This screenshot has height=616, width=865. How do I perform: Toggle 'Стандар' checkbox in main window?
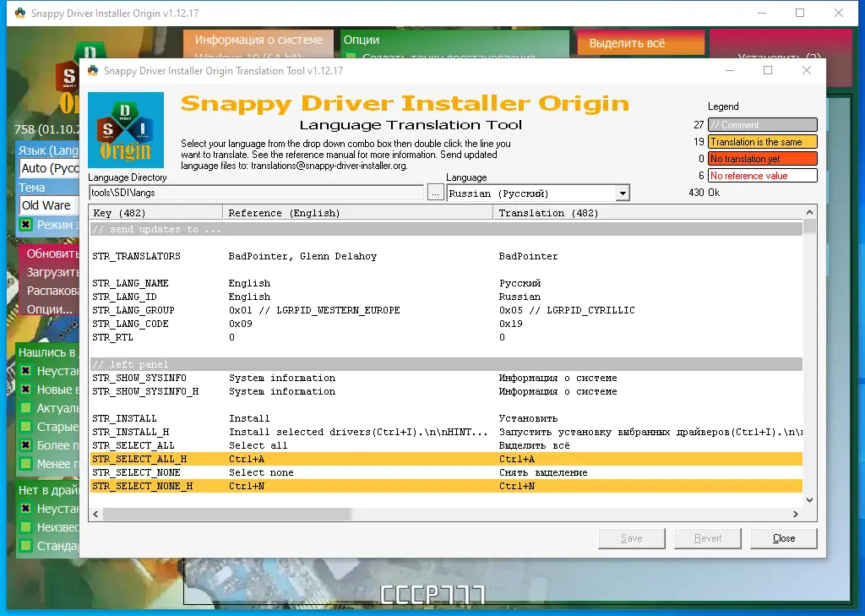click(x=25, y=546)
